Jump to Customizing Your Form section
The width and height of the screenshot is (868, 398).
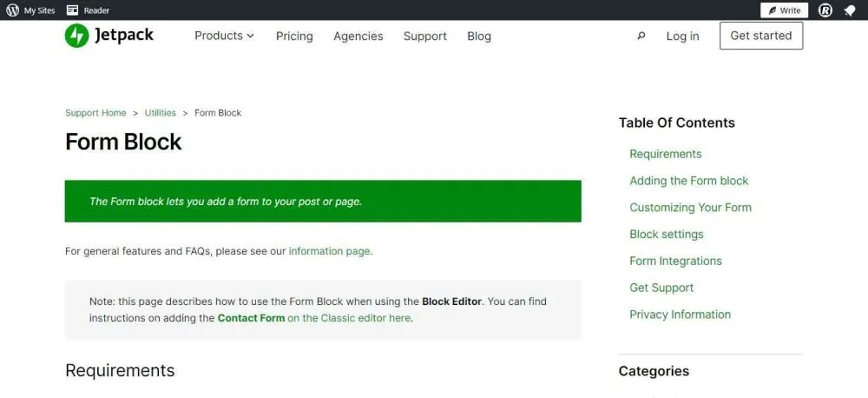pyautogui.click(x=690, y=208)
